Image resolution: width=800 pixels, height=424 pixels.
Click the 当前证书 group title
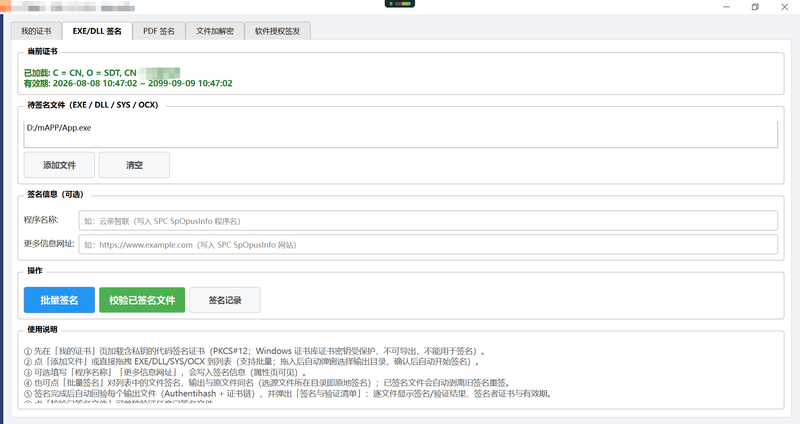42,52
